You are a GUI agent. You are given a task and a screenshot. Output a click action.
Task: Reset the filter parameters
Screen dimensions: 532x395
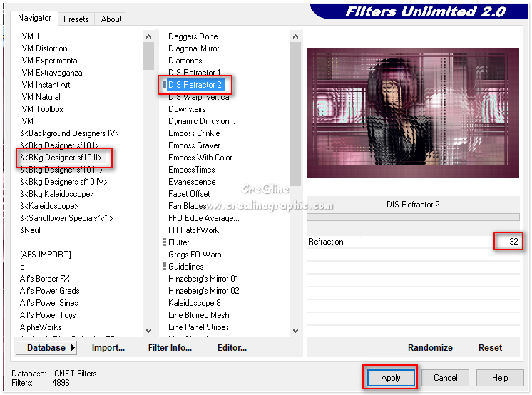point(490,348)
